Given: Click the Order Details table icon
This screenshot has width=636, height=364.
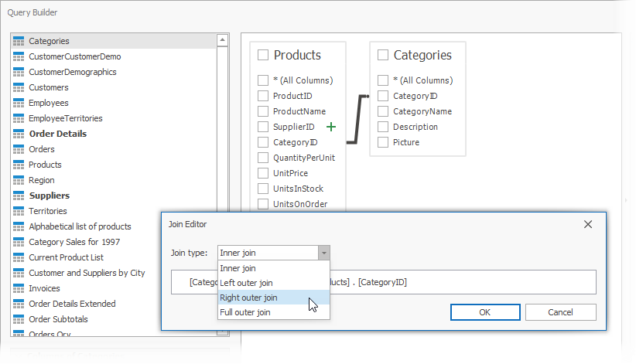Looking at the screenshot, I should pos(19,134).
